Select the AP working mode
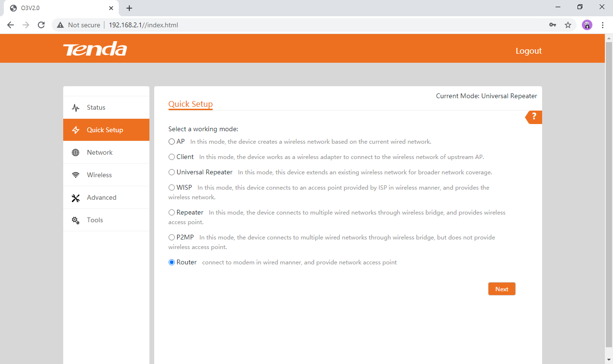613x364 pixels. [x=171, y=142]
